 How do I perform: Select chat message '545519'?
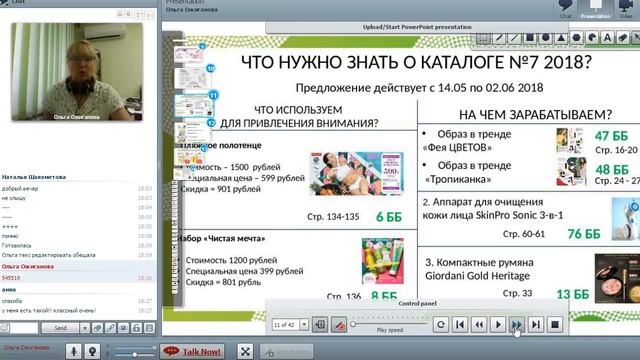[11, 278]
